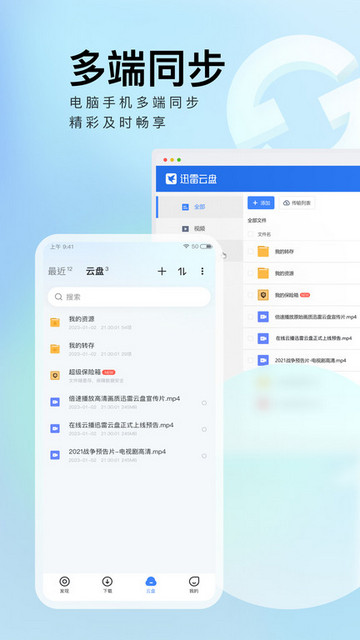Select radio circle for 2021战争预告片 video
This screenshot has height=640, width=360.
coord(204,456)
